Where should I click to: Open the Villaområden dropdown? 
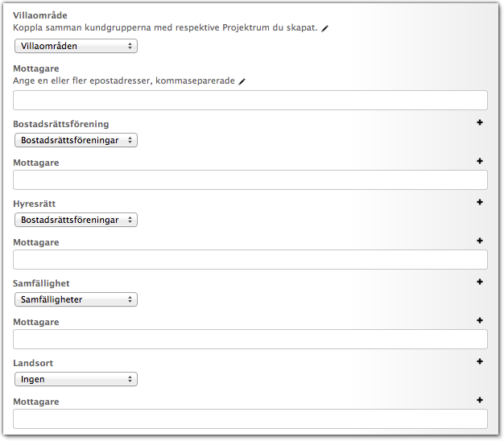(x=76, y=47)
